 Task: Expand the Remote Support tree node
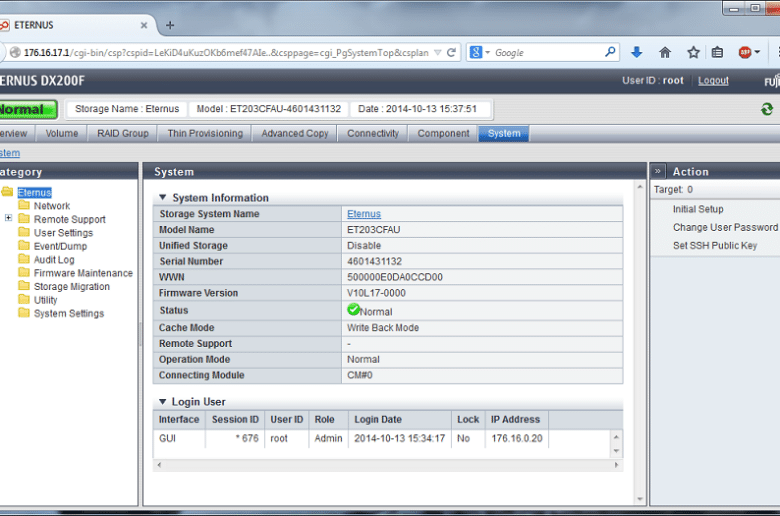(x=8, y=218)
